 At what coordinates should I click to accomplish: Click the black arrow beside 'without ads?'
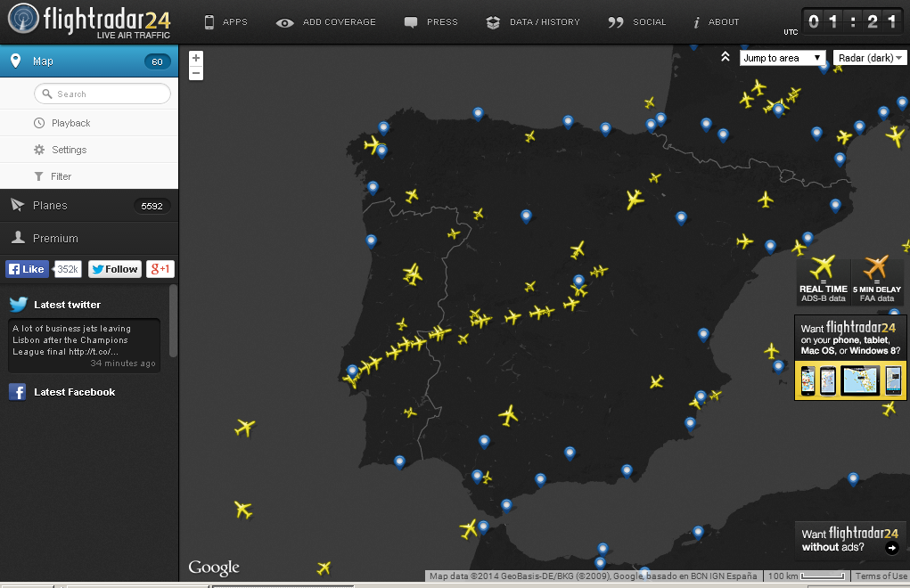tap(892, 548)
